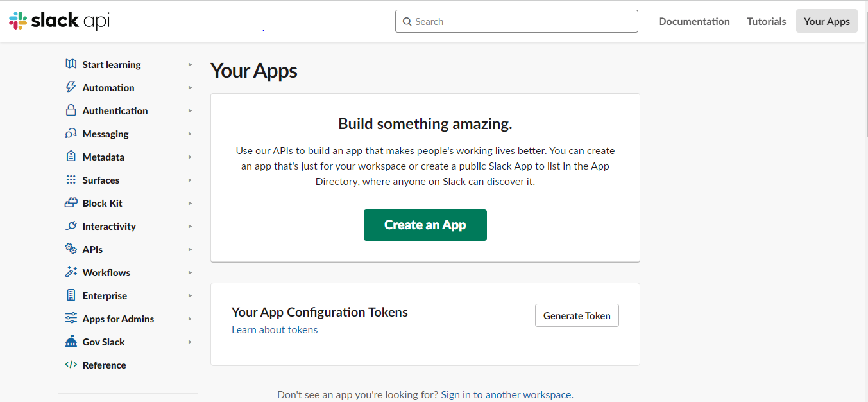
Task: Click the APIs gears icon
Action: 71,249
